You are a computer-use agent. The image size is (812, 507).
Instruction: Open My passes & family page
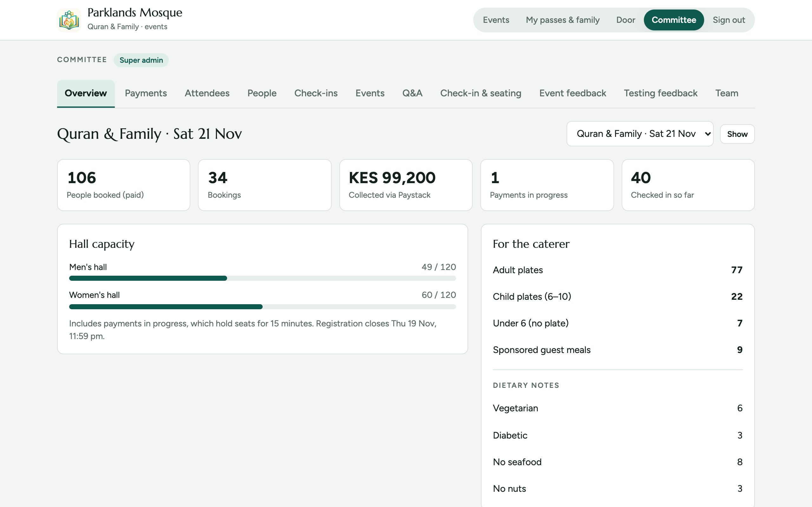(562, 20)
